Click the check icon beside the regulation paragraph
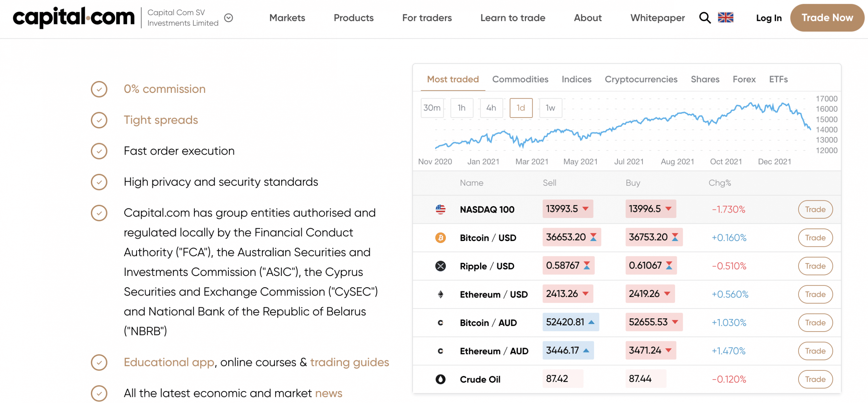868x403 pixels. click(99, 213)
